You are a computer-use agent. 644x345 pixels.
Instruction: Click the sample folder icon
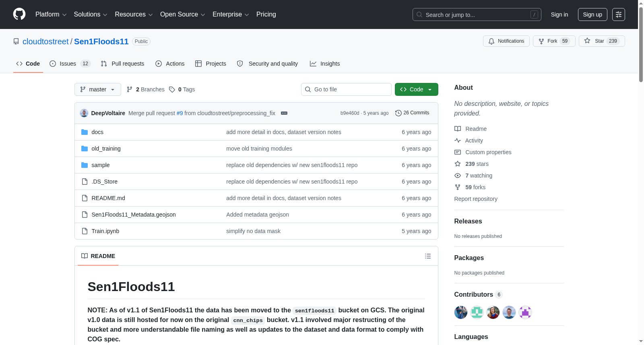[x=85, y=165]
